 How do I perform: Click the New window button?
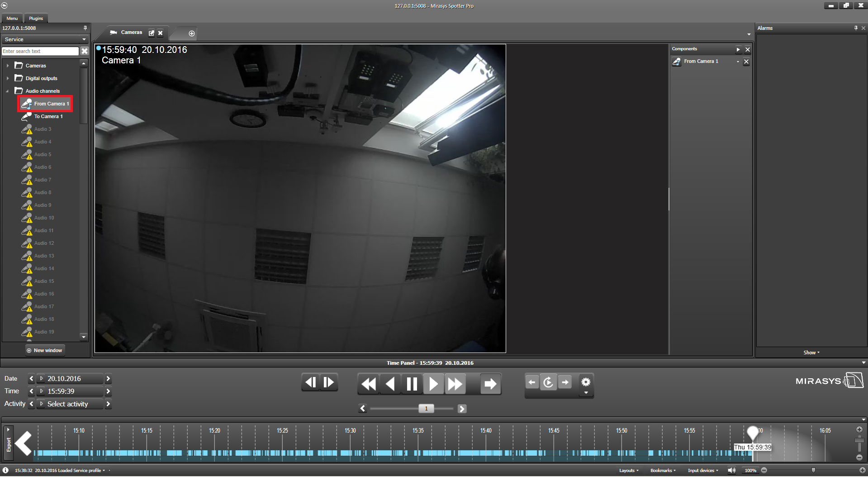point(45,350)
